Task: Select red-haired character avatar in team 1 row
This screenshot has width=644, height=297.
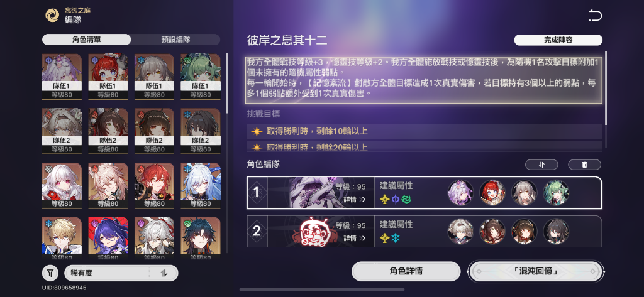Action: [492, 192]
